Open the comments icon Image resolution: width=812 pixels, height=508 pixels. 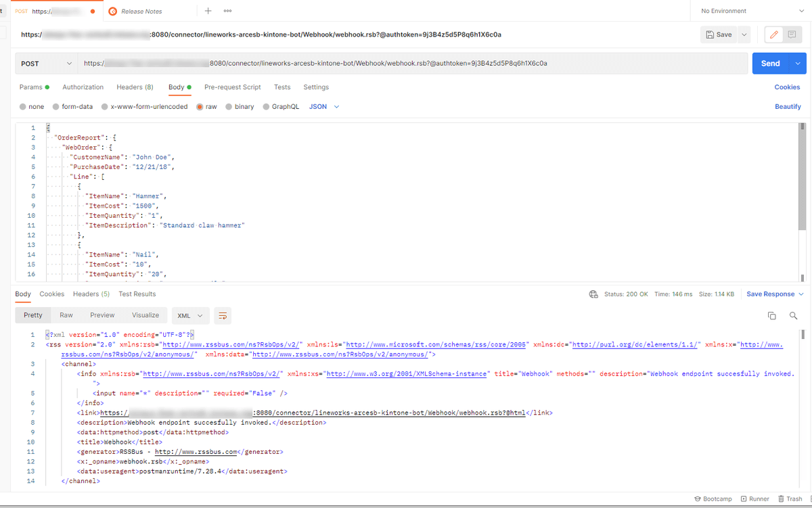[x=791, y=34]
